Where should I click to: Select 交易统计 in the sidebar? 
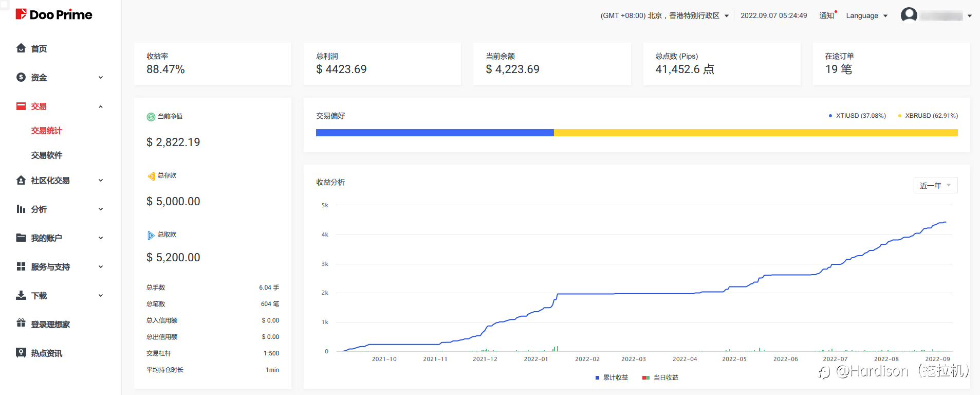tap(46, 131)
